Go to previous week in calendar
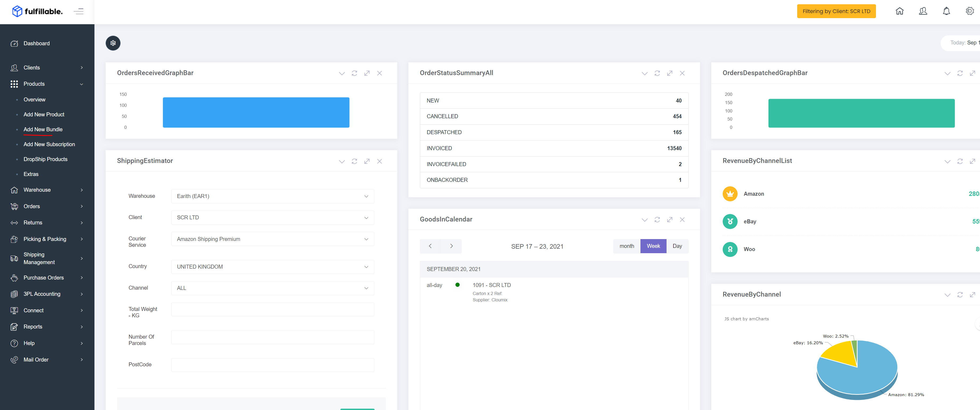Viewport: 980px width, 410px height. (430, 246)
